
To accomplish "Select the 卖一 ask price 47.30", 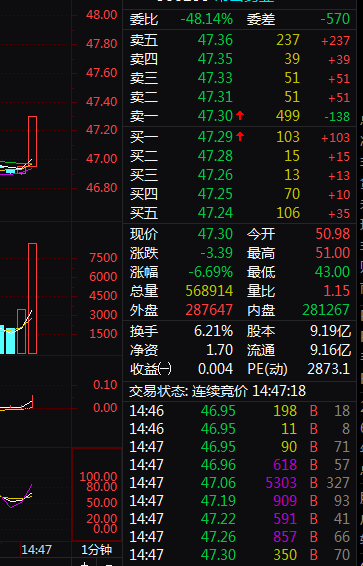I will [x=215, y=116].
